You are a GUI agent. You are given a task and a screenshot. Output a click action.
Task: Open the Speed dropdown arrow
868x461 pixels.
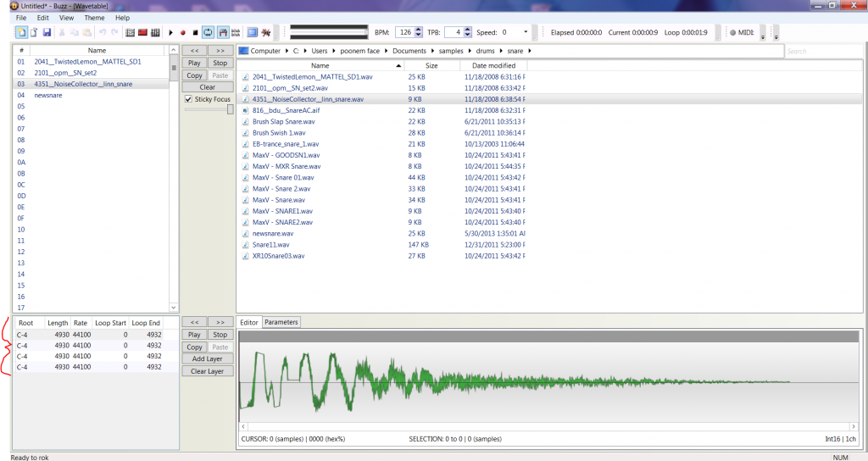(x=526, y=32)
